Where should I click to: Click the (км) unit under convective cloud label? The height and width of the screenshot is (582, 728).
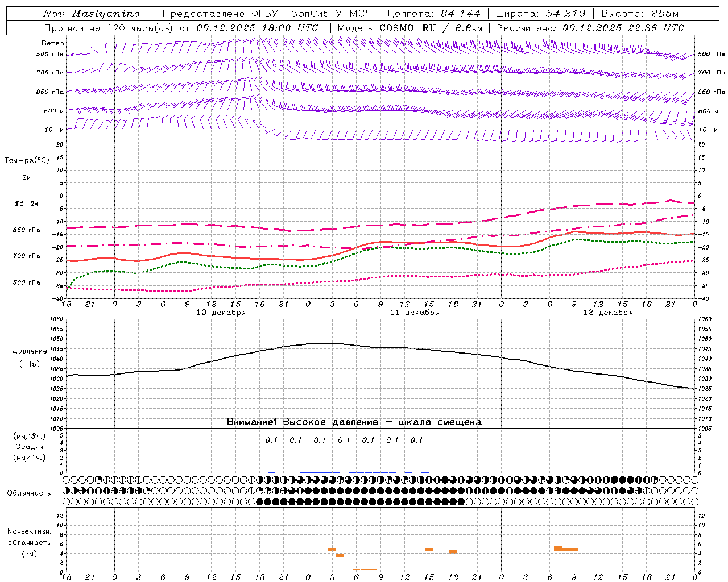tap(30, 553)
